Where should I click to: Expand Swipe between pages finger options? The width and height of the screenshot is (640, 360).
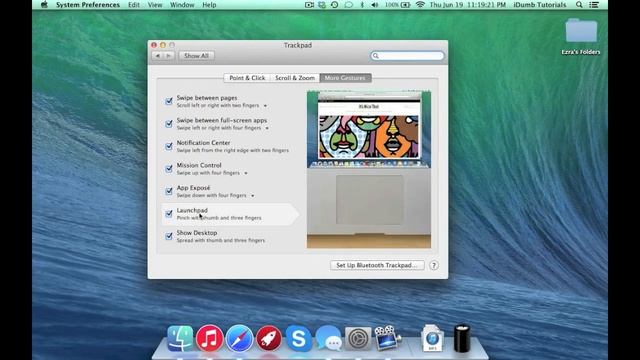265,106
